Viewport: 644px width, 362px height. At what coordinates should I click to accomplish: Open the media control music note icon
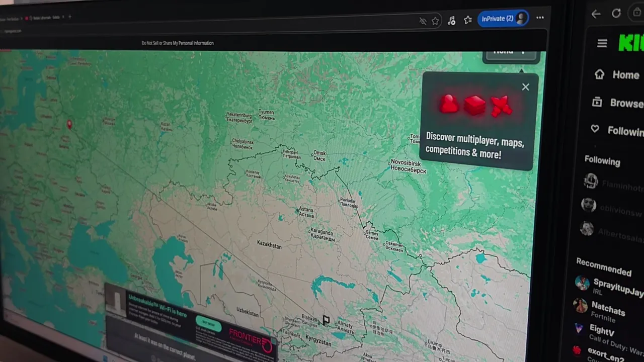pos(451,21)
